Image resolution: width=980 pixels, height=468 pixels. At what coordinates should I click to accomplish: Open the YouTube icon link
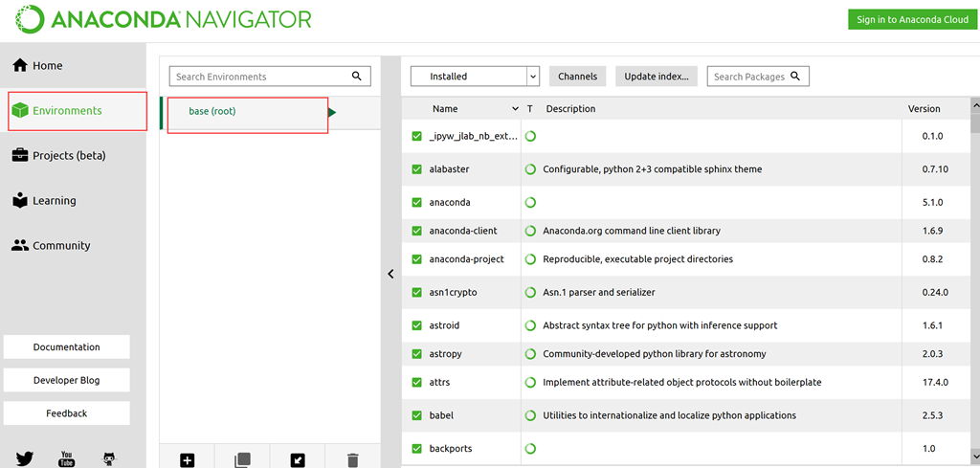[x=67, y=458]
